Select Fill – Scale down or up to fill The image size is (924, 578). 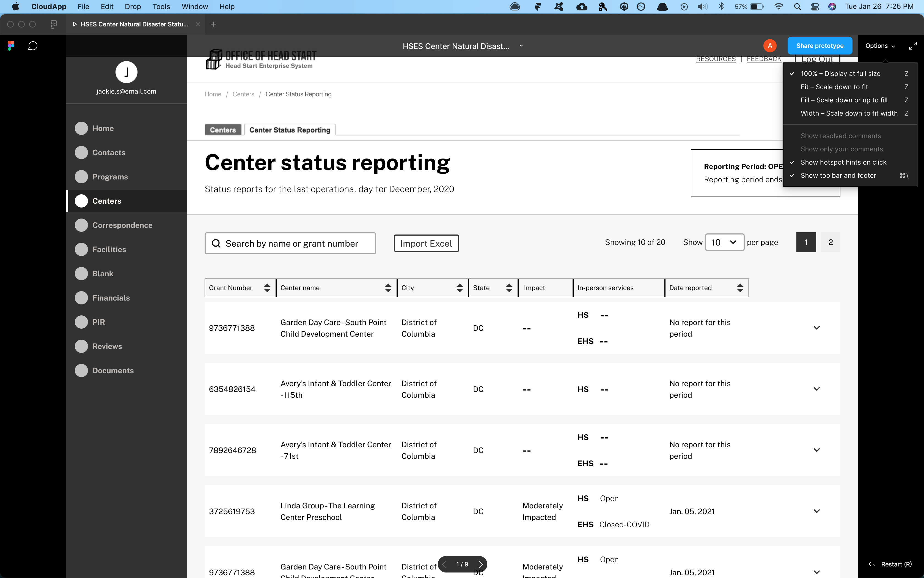pyautogui.click(x=850, y=100)
